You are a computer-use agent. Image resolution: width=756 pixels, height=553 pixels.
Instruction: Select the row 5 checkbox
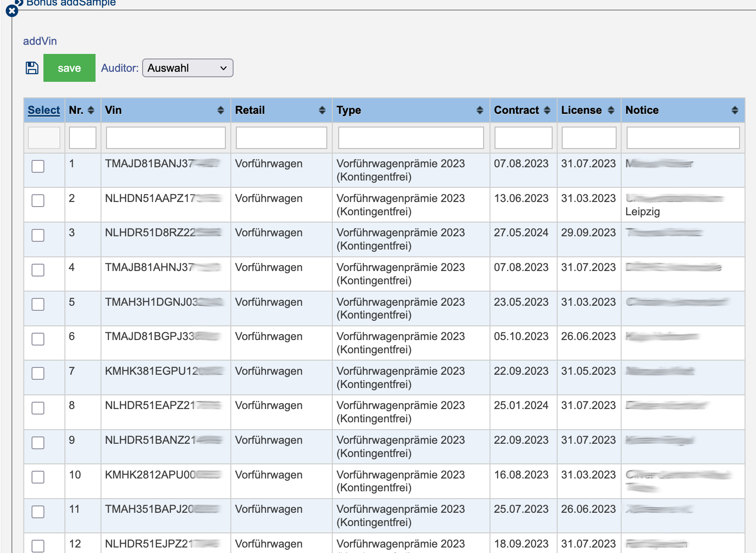click(38, 304)
